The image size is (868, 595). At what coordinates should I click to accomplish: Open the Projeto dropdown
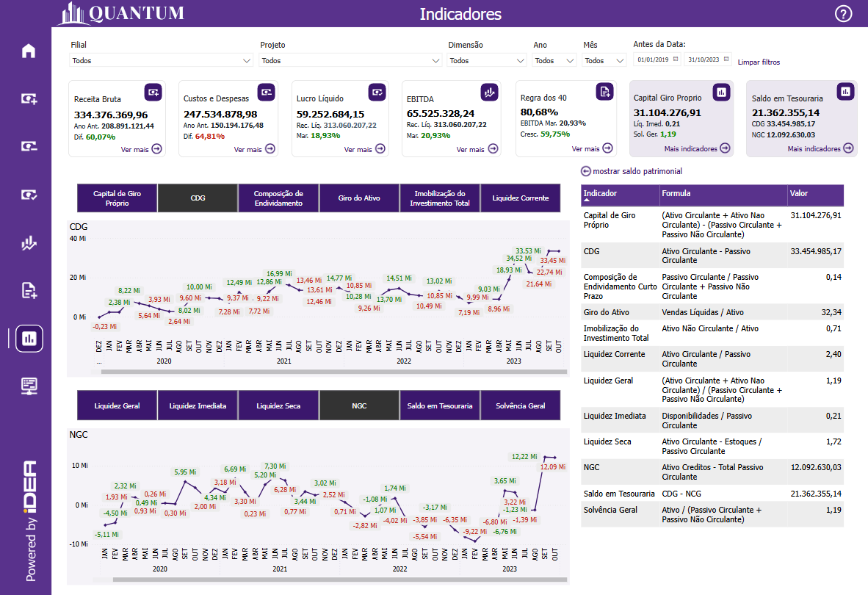pyautogui.click(x=350, y=61)
